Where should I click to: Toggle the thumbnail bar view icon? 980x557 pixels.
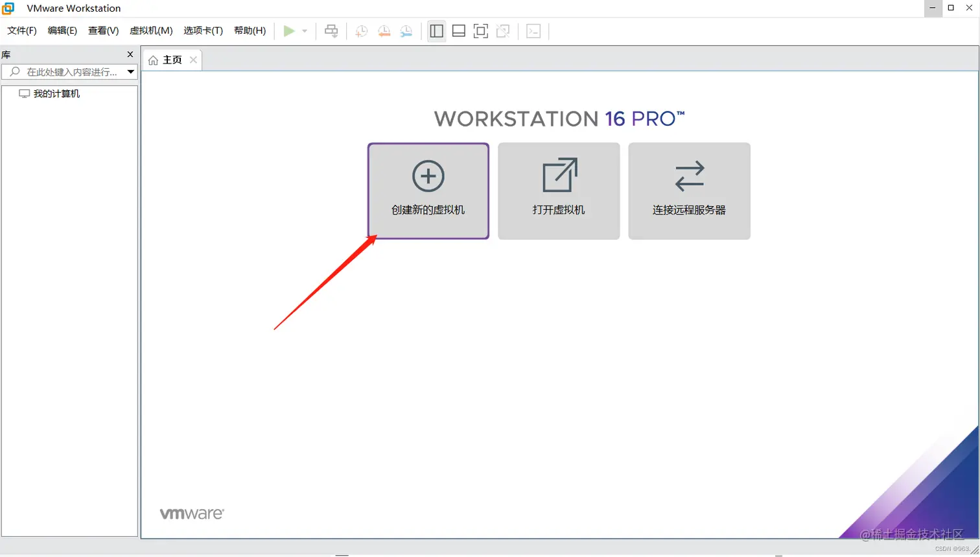459,31
